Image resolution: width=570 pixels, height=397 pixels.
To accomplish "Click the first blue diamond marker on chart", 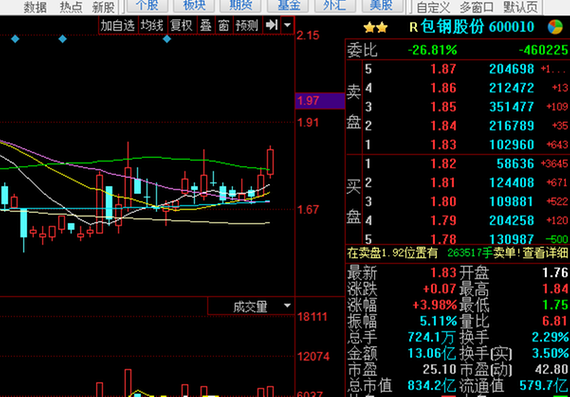I will click(x=15, y=39).
